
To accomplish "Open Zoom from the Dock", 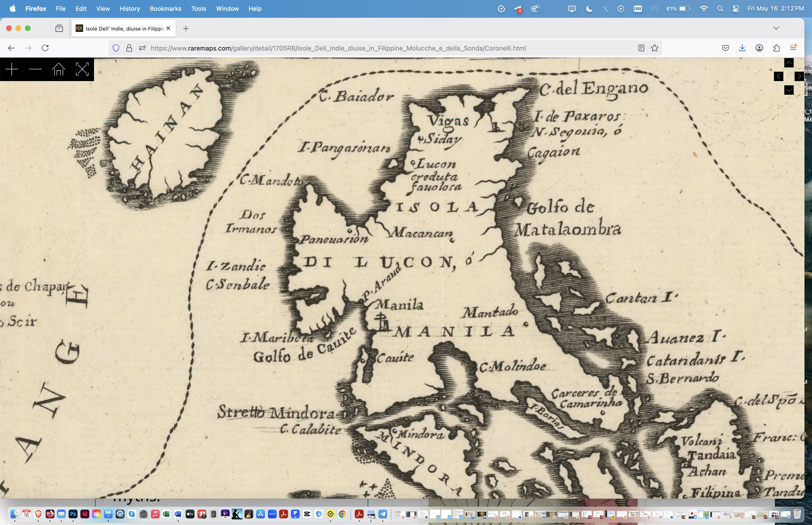I will click(272, 514).
